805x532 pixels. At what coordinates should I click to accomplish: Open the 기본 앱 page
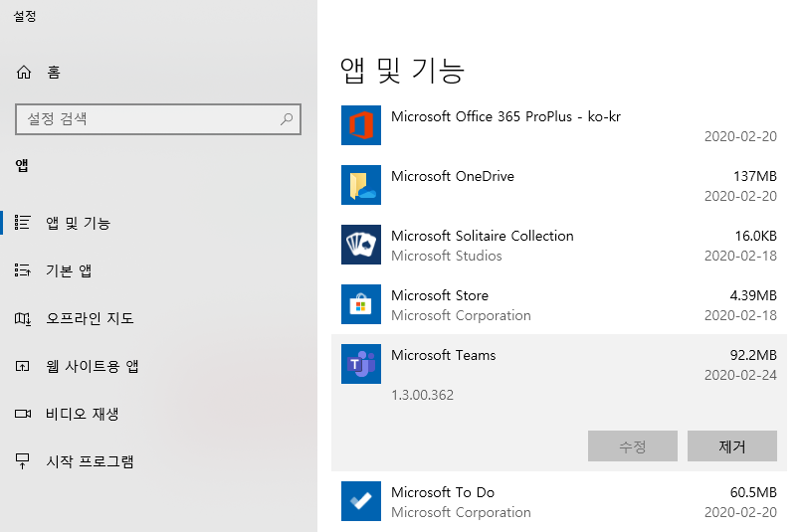[x=69, y=270]
